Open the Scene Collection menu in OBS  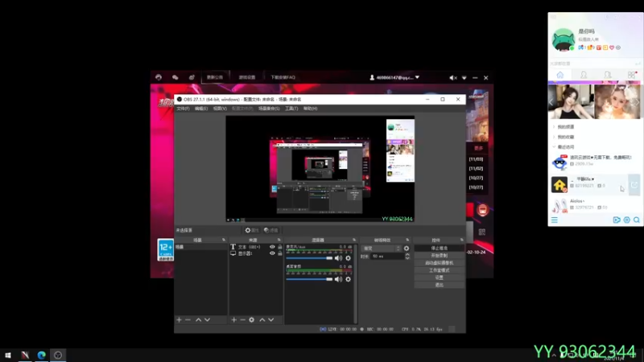(269, 109)
